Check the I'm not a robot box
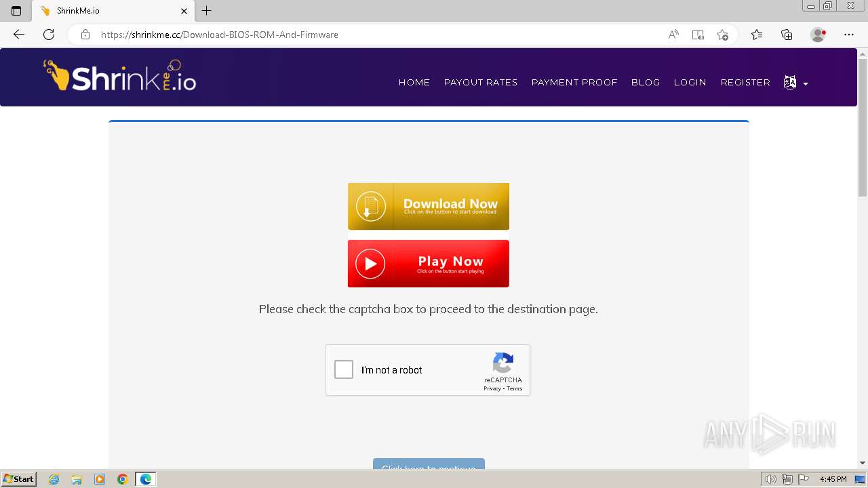The width and height of the screenshot is (868, 488). tap(344, 369)
